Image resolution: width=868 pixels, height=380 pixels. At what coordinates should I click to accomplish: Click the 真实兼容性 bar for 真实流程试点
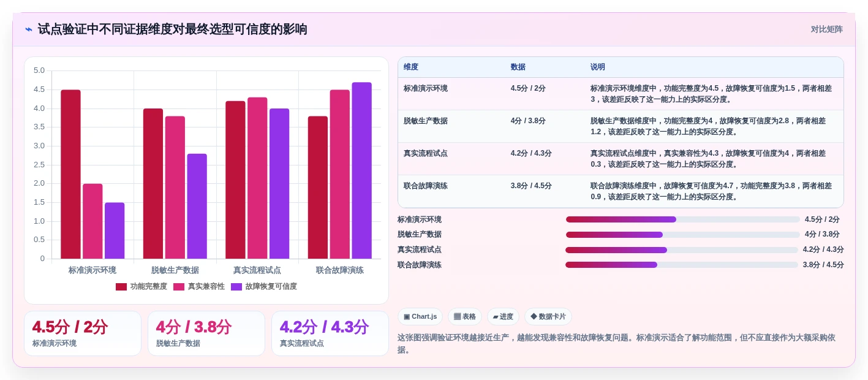click(257, 178)
